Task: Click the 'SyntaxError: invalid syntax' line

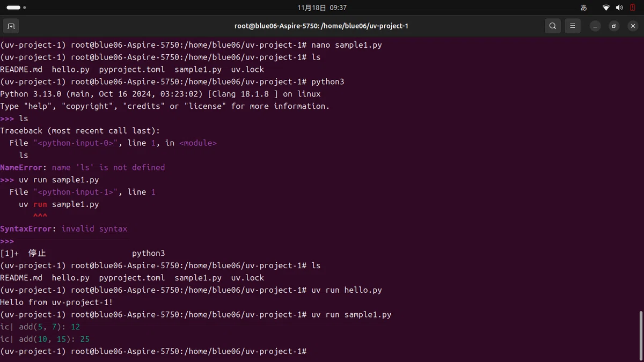Action: click(x=64, y=228)
